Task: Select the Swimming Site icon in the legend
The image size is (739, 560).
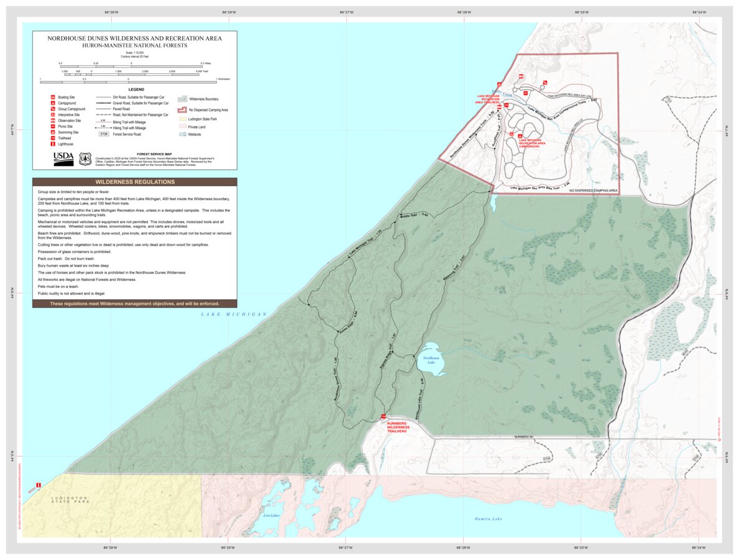Action: click(x=53, y=132)
